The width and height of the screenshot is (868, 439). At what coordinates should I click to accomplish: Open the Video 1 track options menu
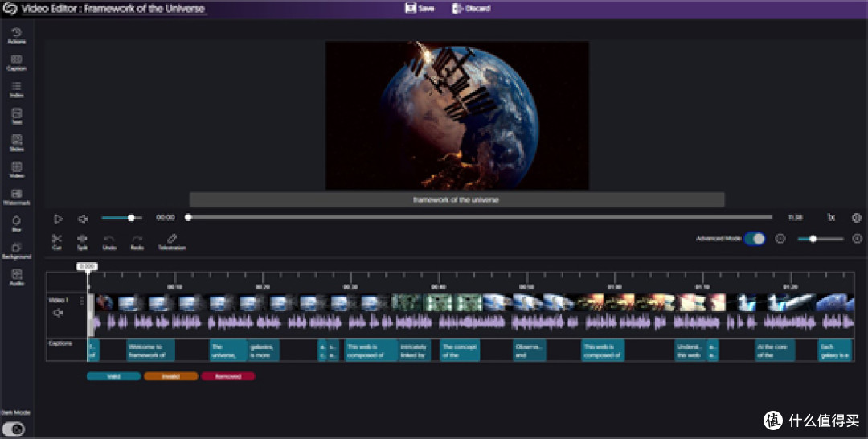82,301
